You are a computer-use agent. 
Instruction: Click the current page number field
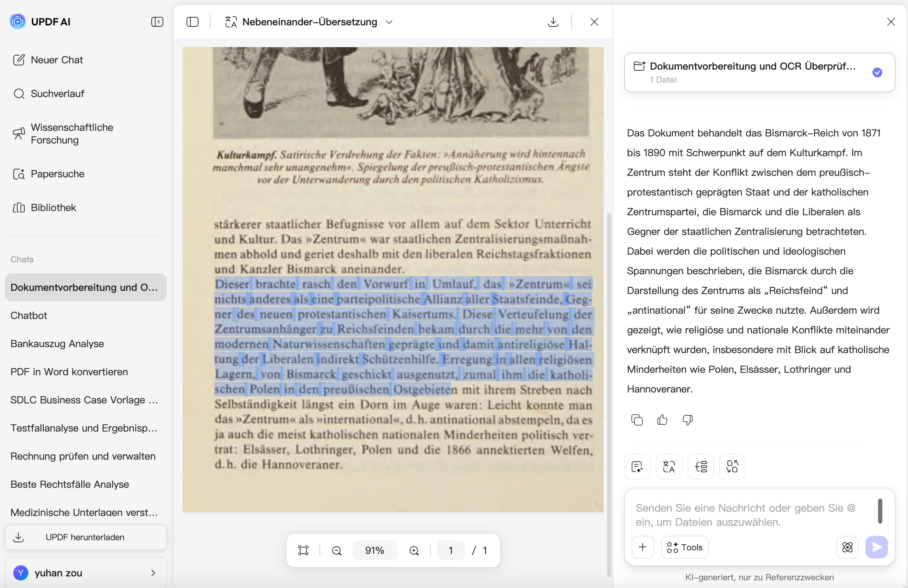coord(450,550)
